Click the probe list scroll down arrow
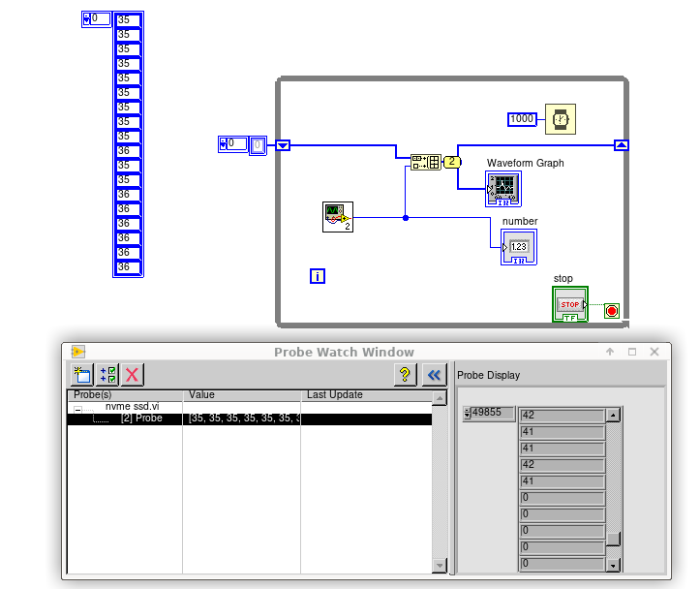This screenshot has width=700, height=589. tap(440, 566)
